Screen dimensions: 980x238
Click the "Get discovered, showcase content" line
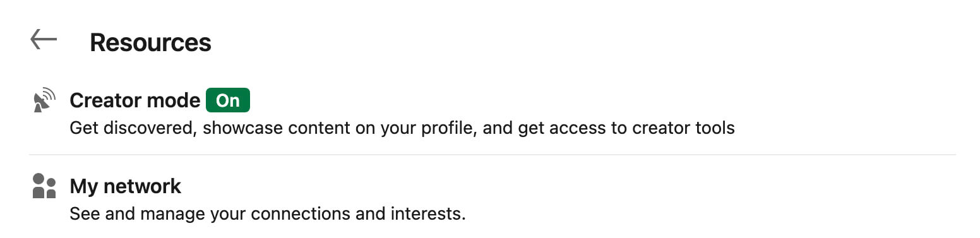(x=402, y=129)
